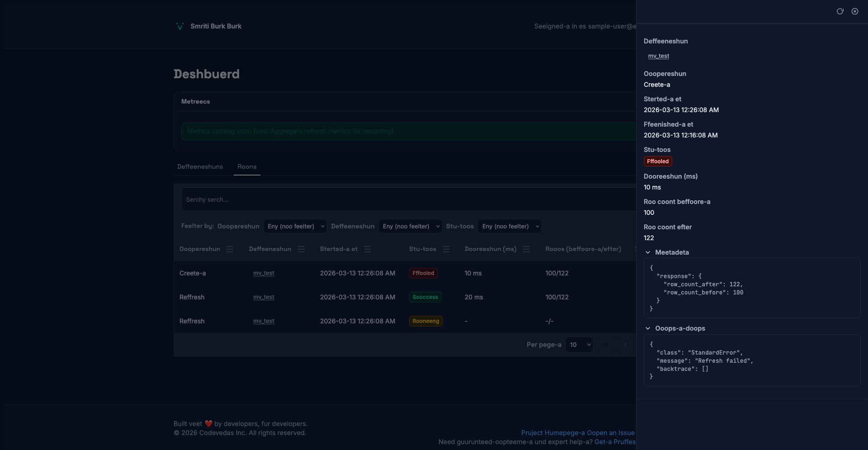Open the Deffeeneshun column menu icon

[301, 249]
